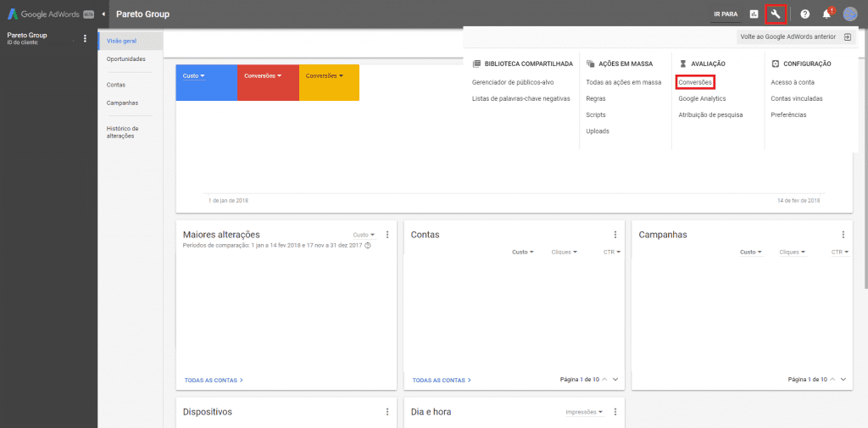Click TODAS AS CONTAS link in Maiores alterações
868x428 pixels.
point(214,381)
